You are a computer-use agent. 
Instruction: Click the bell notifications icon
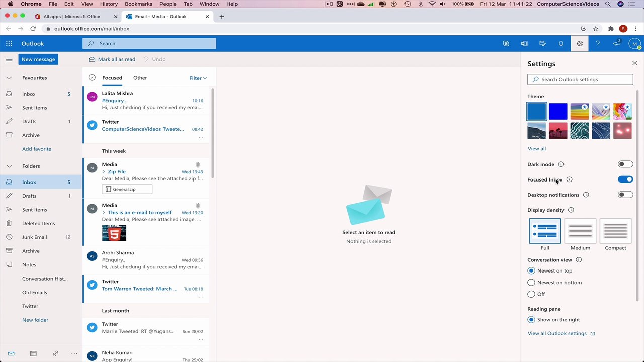pos(561,44)
